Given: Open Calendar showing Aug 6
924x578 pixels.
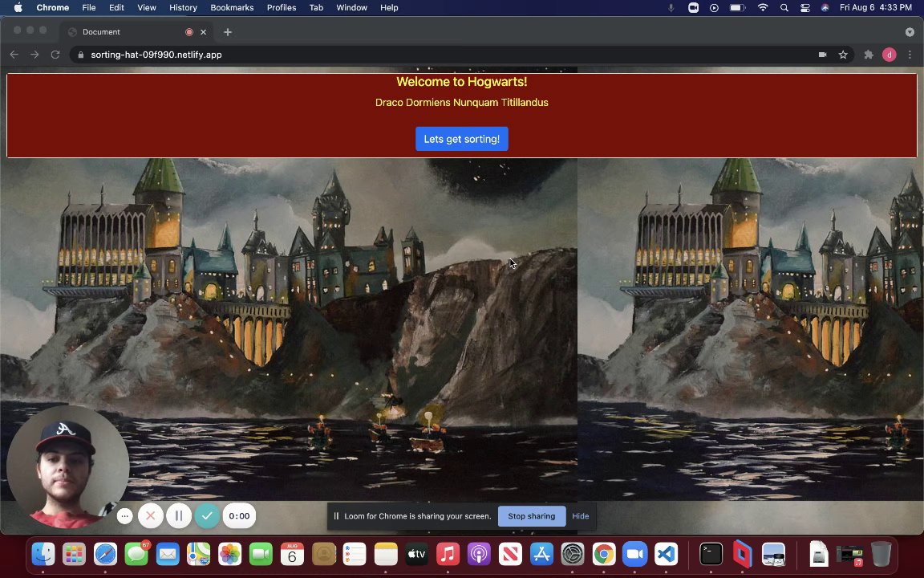Looking at the screenshot, I should click(x=292, y=555).
